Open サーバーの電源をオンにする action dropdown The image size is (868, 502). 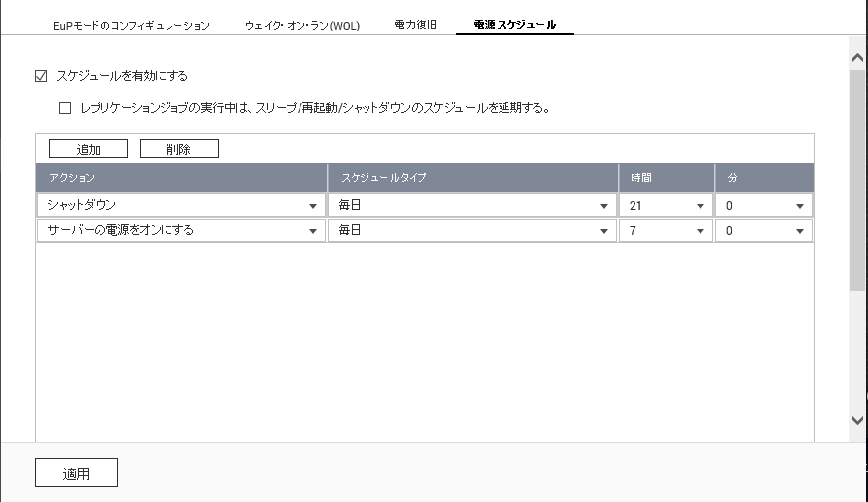pos(181,230)
